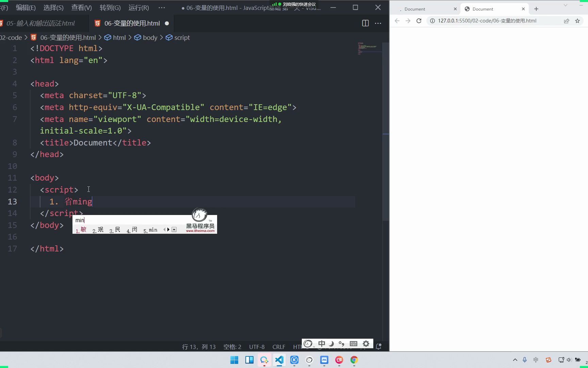588x368 pixels.
Task: Expand the IME candidate list dropdown
Action: 174,230
